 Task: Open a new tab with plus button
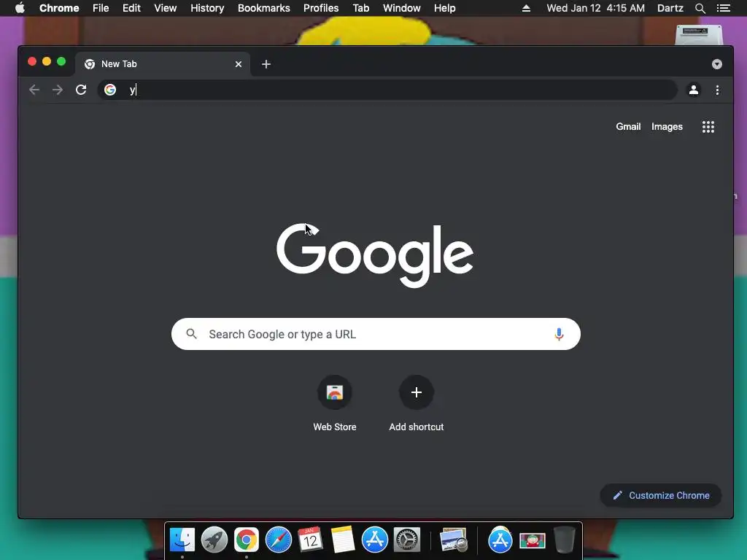pos(266,64)
